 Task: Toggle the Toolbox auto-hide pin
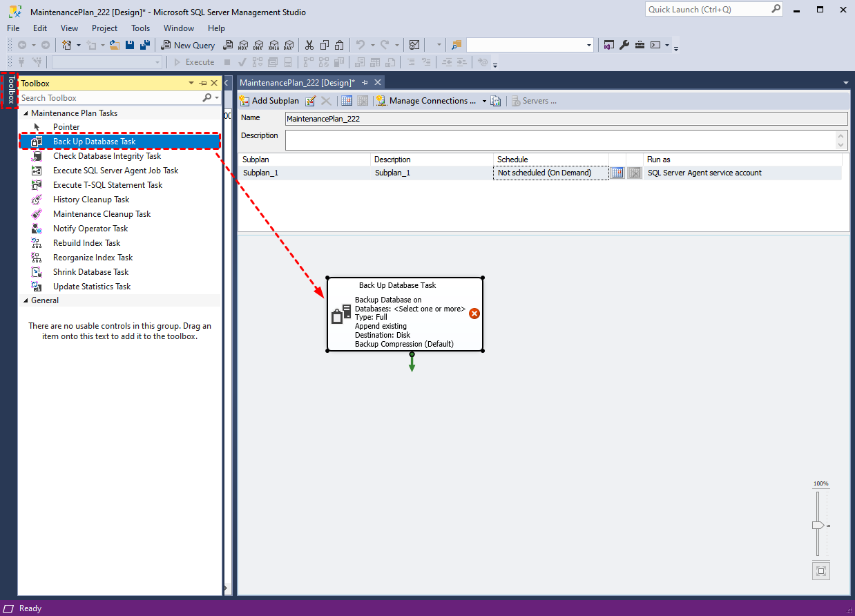point(203,83)
